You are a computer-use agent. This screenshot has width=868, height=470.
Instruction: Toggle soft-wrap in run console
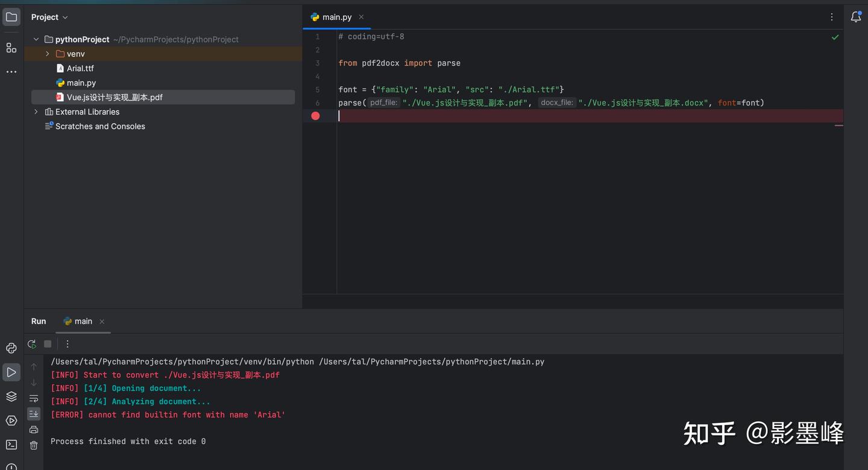34,398
